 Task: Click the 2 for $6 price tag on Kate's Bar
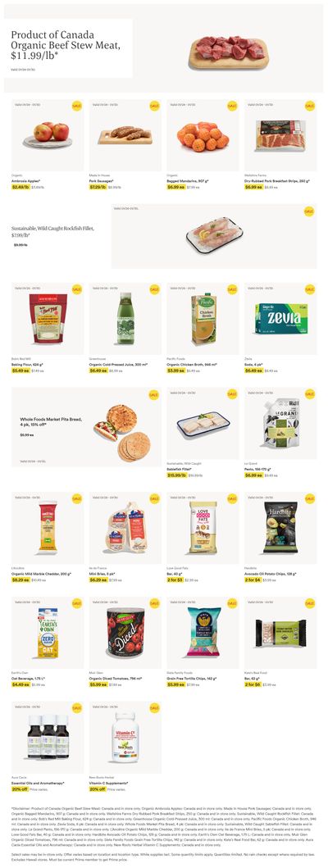[x=252, y=684]
